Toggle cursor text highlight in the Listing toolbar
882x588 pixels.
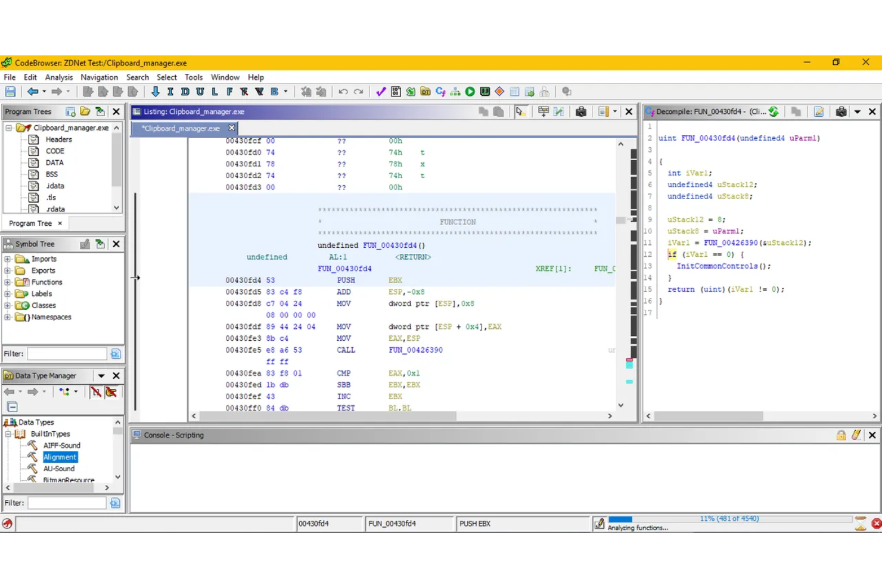[x=520, y=111]
